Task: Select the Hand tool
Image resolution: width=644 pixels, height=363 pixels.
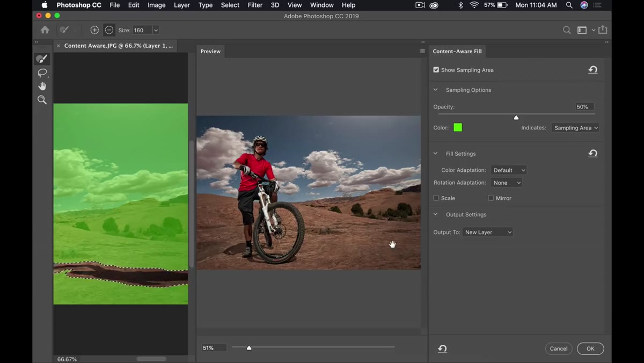Action: coord(42,86)
